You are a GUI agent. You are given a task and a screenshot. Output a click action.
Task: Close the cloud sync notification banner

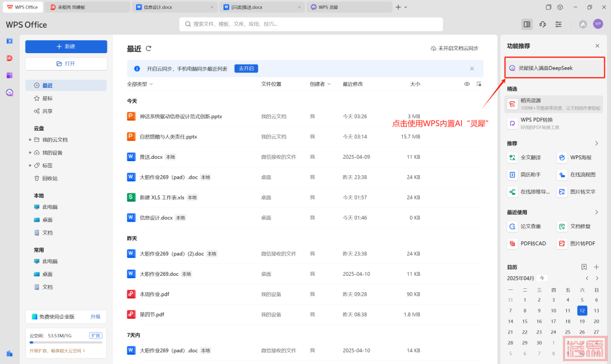coord(472,68)
